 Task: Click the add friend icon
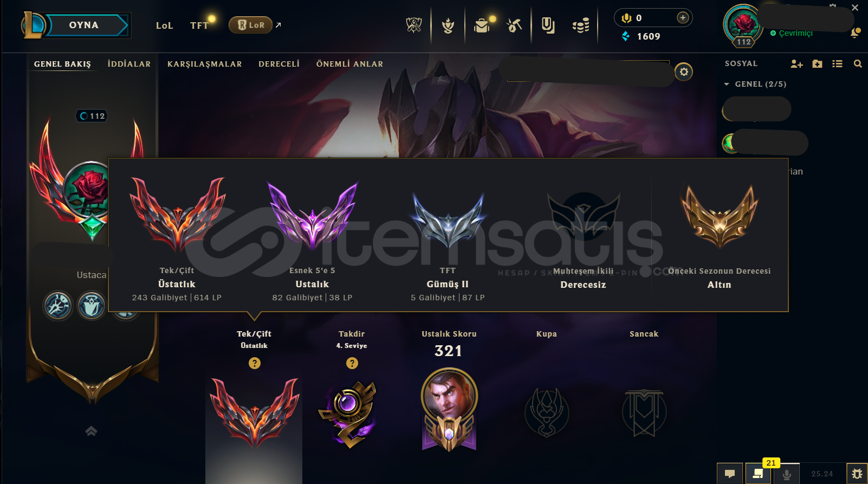796,64
